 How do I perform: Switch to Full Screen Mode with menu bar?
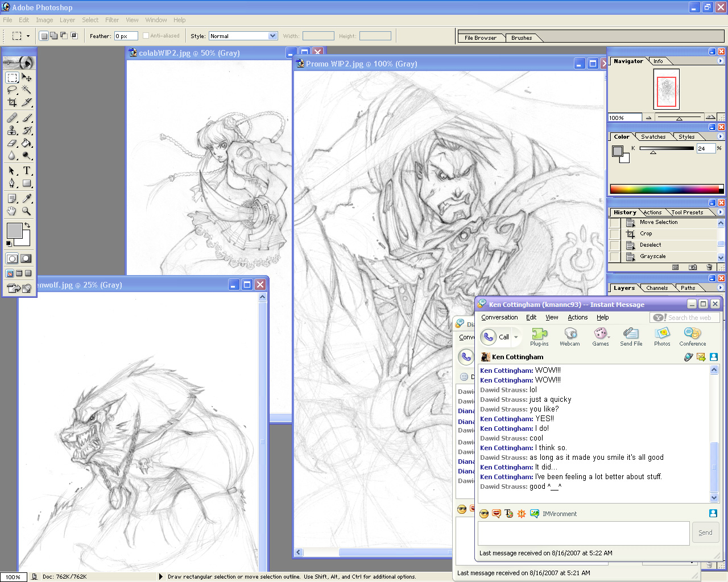coord(19,273)
